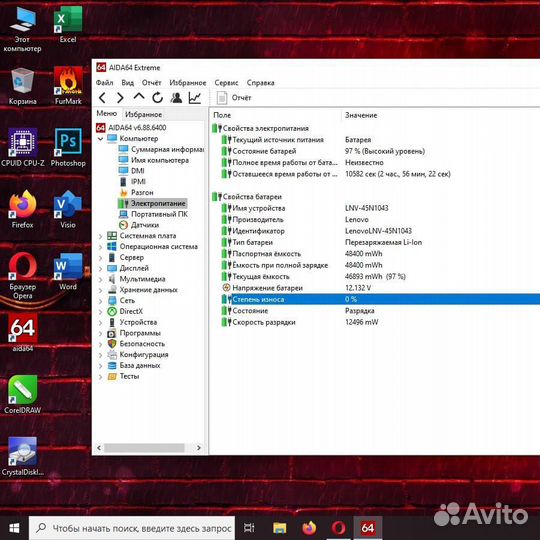This screenshot has height=540, width=540.
Task: Open the CrystalDiskInfo desktop shortcut
Action: click(23, 457)
